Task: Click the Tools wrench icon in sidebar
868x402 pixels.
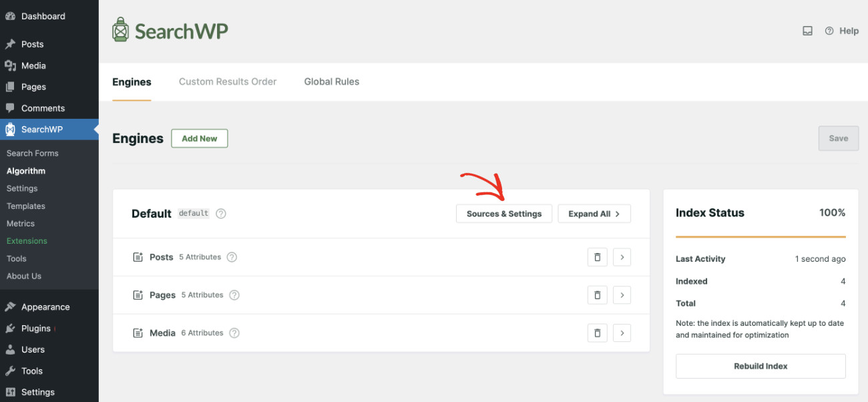Action: pyautogui.click(x=10, y=371)
